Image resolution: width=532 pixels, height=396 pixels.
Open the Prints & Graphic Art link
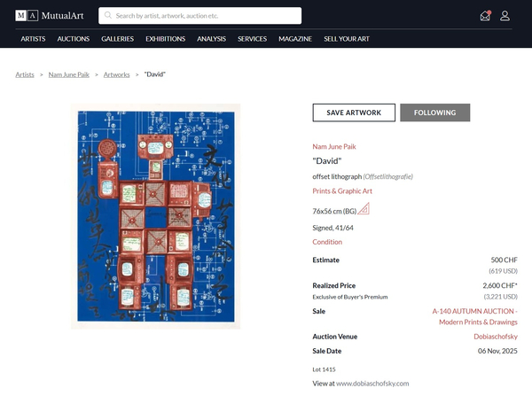342,190
